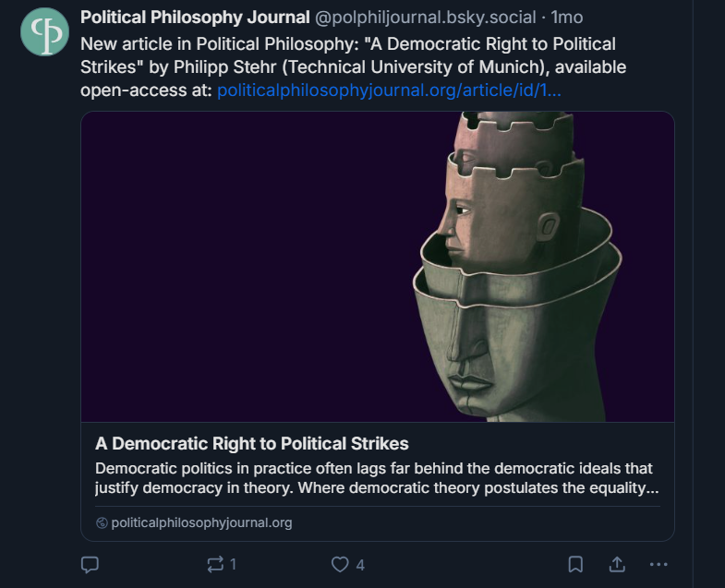This screenshot has width=725, height=588.
Task: Bookmark this post
Action: [575, 564]
